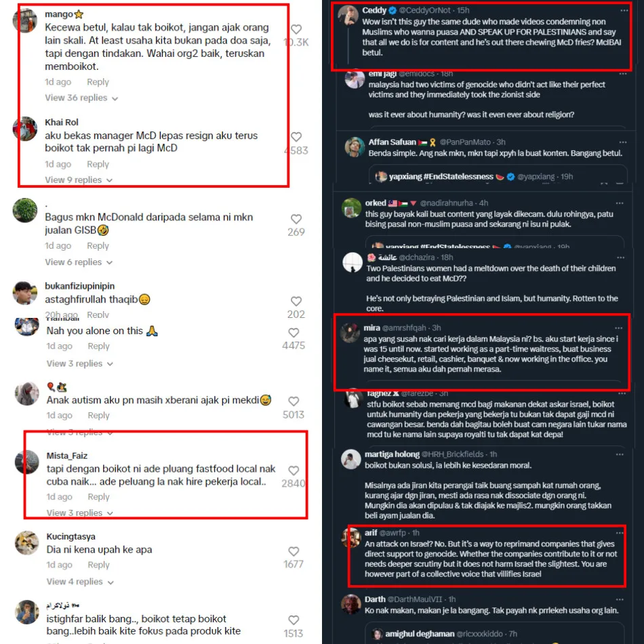Viewport: 644px width, 644px height.
Task: Open @CeddyOrNot handle link
Action: (424, 10)
